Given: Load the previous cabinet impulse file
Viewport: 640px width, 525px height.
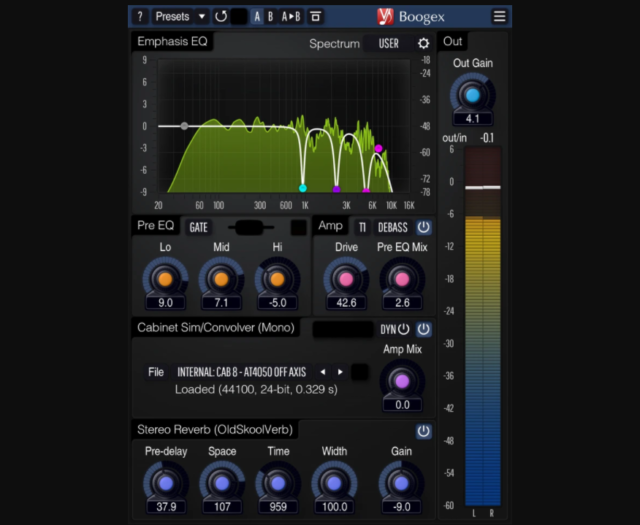Looking at the screenshot, I should pyautogui.click(x=322, y=372).
